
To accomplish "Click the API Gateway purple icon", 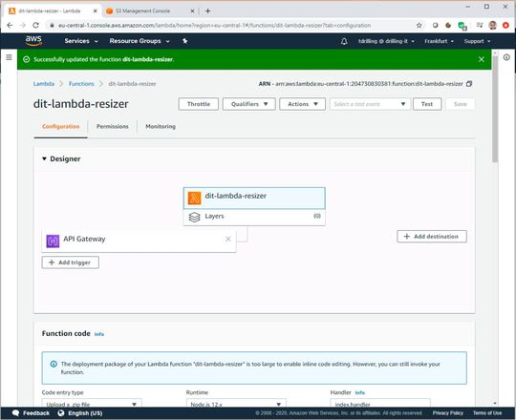I will [x=53, y=241].
